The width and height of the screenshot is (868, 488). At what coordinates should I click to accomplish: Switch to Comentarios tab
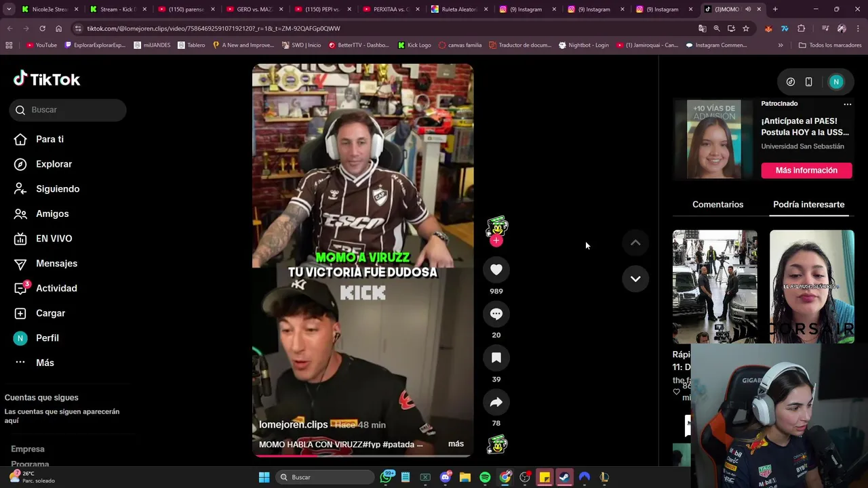(x=717, y=204)
